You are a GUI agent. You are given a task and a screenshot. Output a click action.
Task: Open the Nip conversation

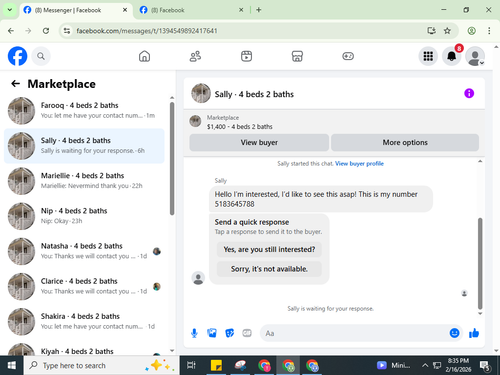[84, 216]
